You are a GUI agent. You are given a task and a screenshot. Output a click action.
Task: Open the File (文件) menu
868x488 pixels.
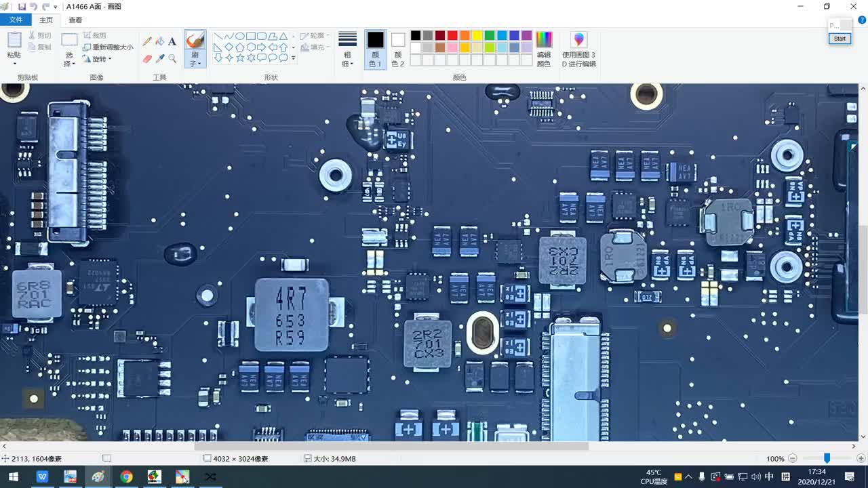click(16, 20)
